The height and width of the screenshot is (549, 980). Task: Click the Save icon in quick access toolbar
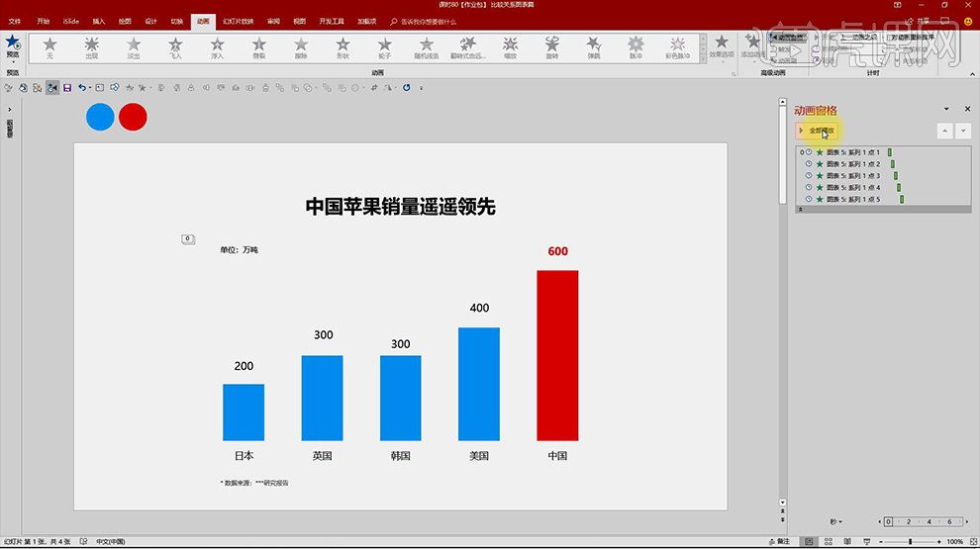(67, 88)
